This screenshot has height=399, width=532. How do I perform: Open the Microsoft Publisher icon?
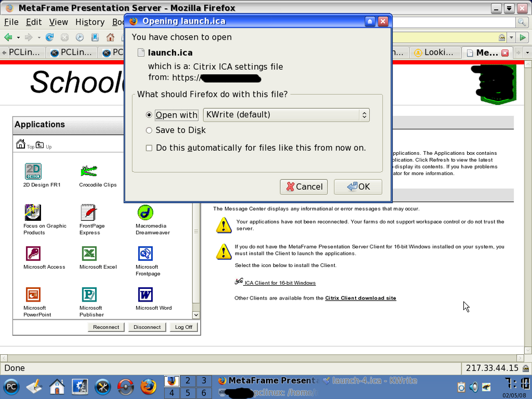(x=89, y=295)
